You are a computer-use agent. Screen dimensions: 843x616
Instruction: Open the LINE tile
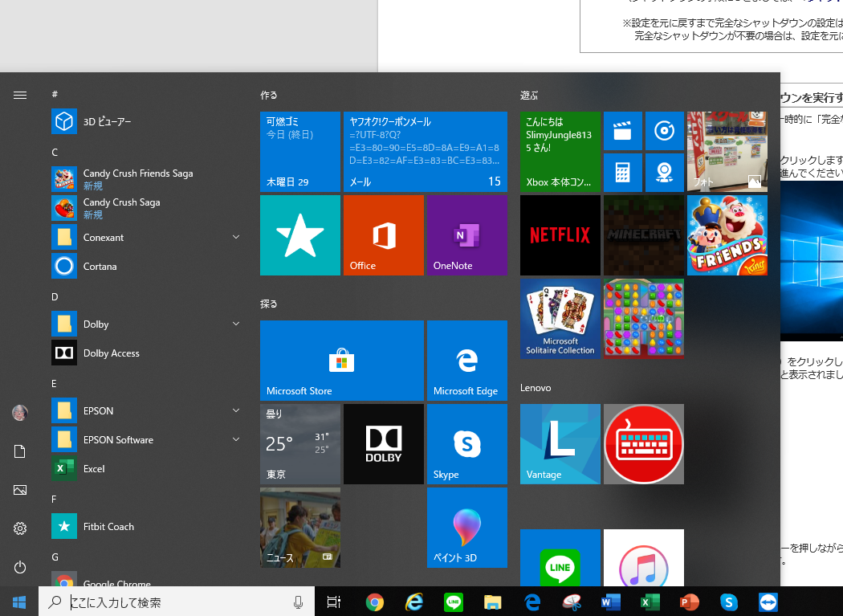560,558
